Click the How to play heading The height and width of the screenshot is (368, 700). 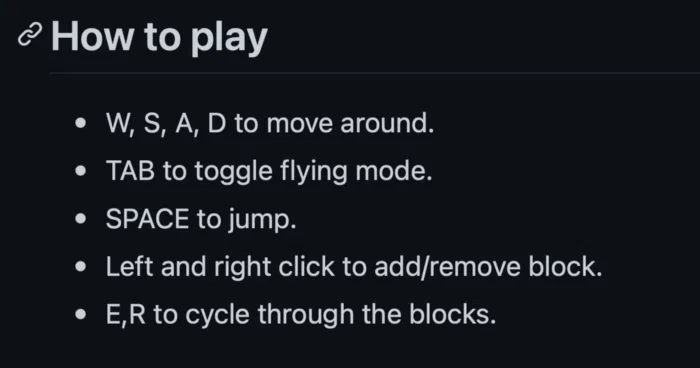[159, 37]
